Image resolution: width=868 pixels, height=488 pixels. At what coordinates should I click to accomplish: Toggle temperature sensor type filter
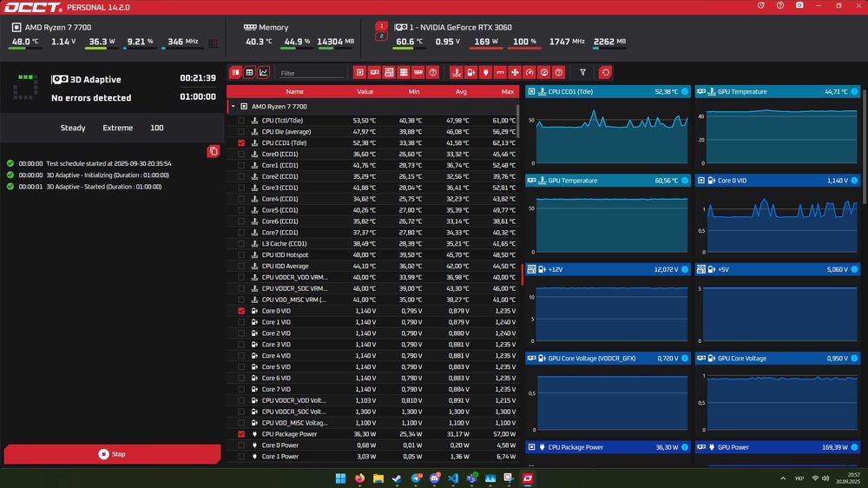point(457,73)
